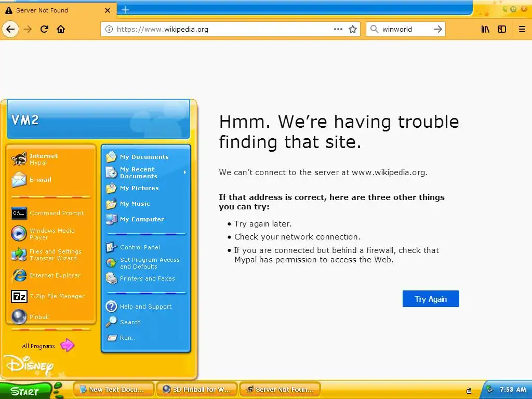
Task: Open Help and Support
Action: 146,307
